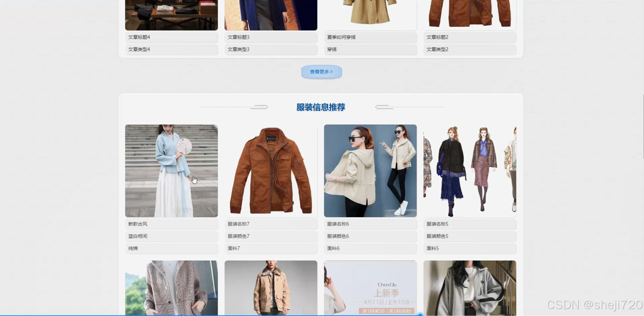Open the article titled 夏季如何穿搭

point(370,37)
